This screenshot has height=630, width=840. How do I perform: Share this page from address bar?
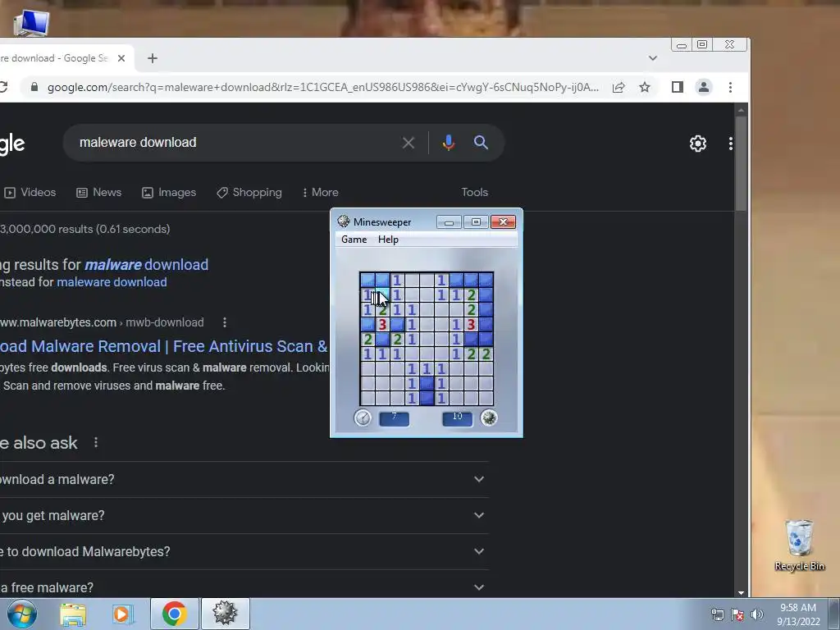[619, 87]
